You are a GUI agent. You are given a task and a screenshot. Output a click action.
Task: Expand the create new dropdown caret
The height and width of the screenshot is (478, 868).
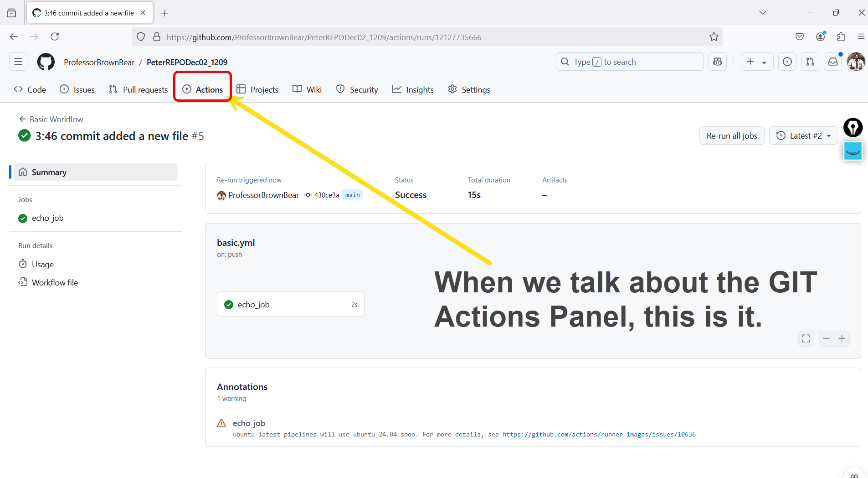764,62
